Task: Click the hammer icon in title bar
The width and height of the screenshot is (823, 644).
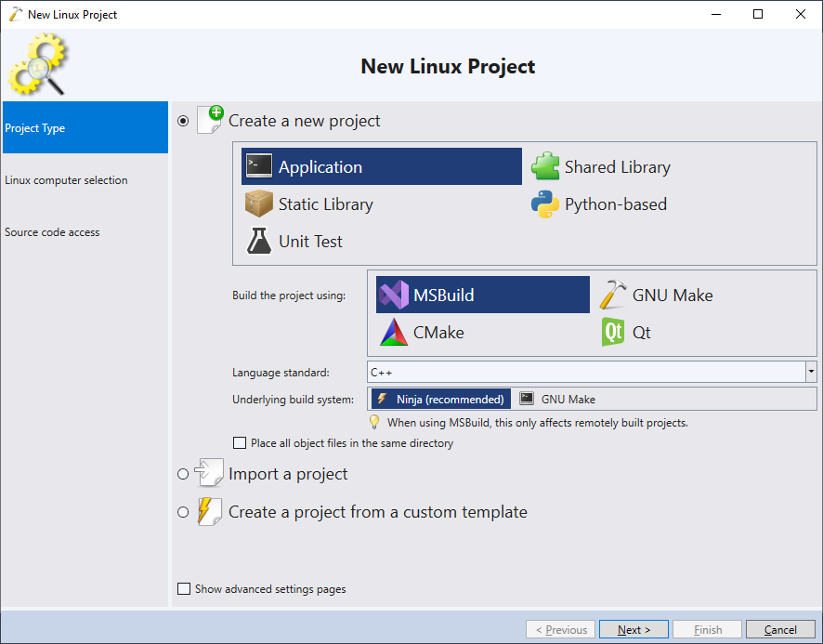Action: [16, 14]
